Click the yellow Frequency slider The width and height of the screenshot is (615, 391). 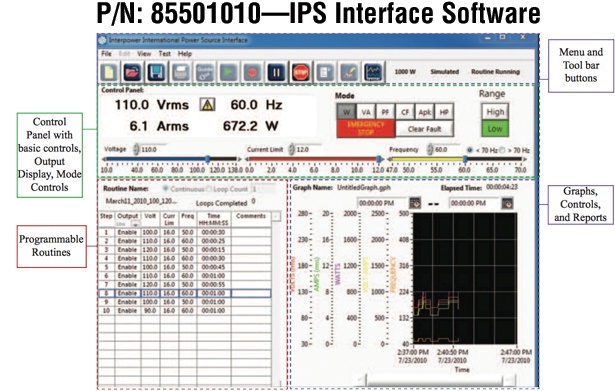pos(457,159)
